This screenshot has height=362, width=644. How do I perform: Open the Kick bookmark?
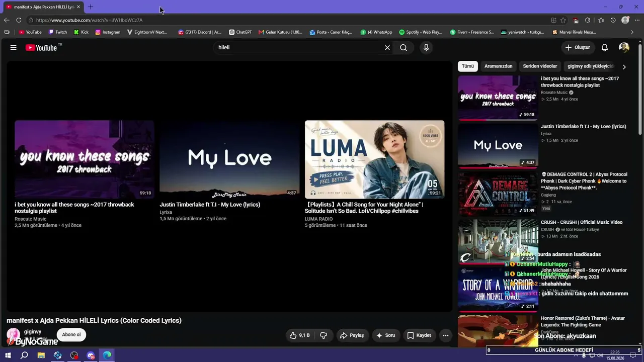pos(81,32)
